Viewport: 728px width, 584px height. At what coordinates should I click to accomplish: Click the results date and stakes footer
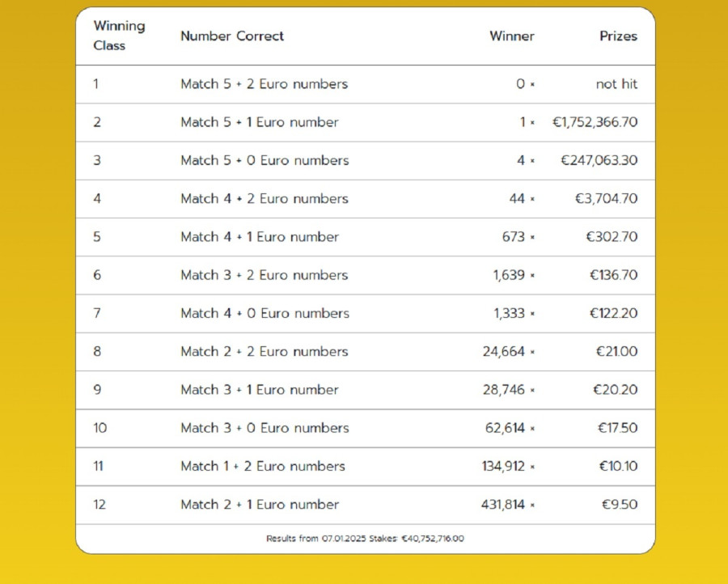coord(365,538)
